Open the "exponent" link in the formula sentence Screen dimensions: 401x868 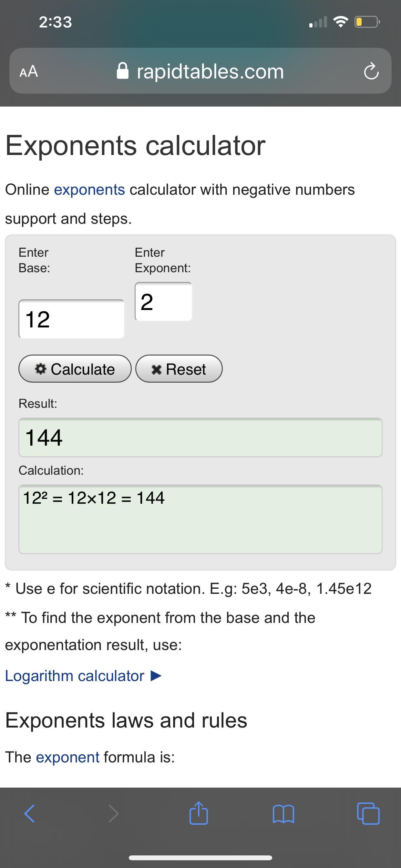(68, 757)
